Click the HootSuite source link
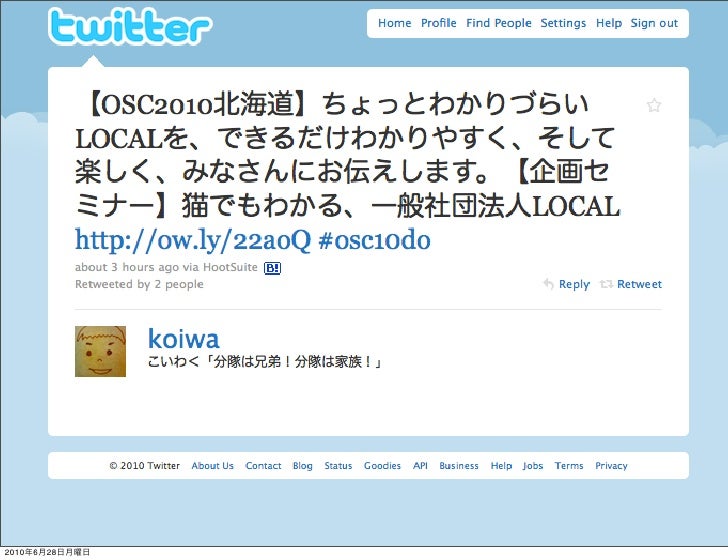728x560 pixels. point(230,267)
